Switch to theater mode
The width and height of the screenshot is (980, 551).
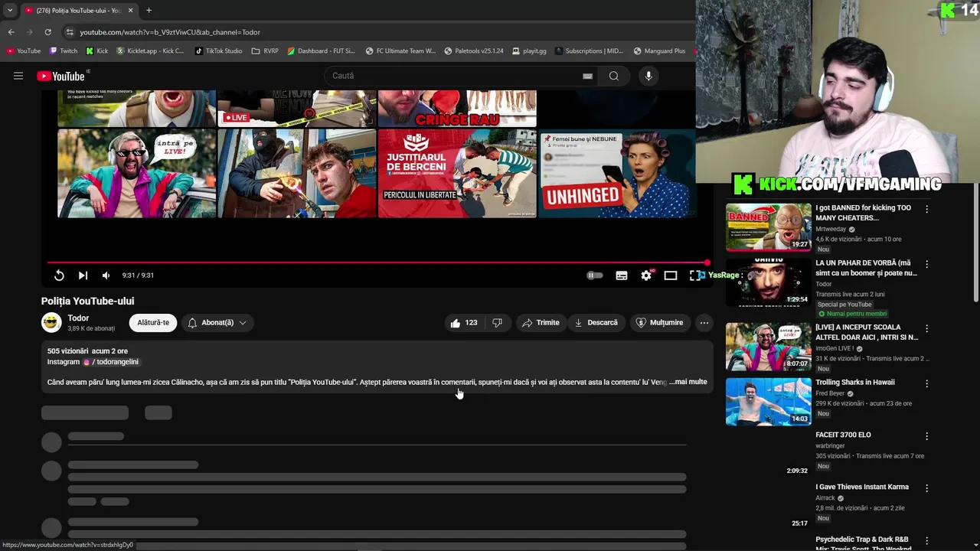click(671, 275)
